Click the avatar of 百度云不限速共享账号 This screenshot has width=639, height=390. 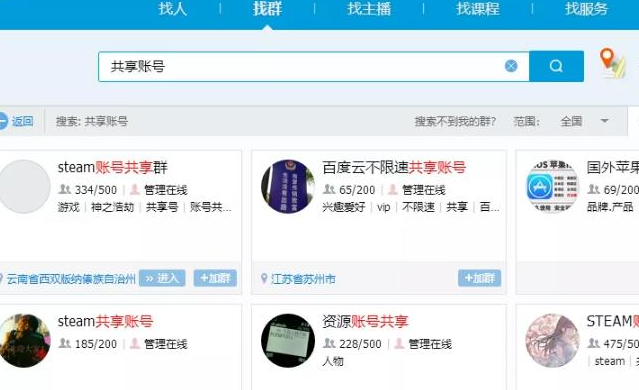coord(288,186)
